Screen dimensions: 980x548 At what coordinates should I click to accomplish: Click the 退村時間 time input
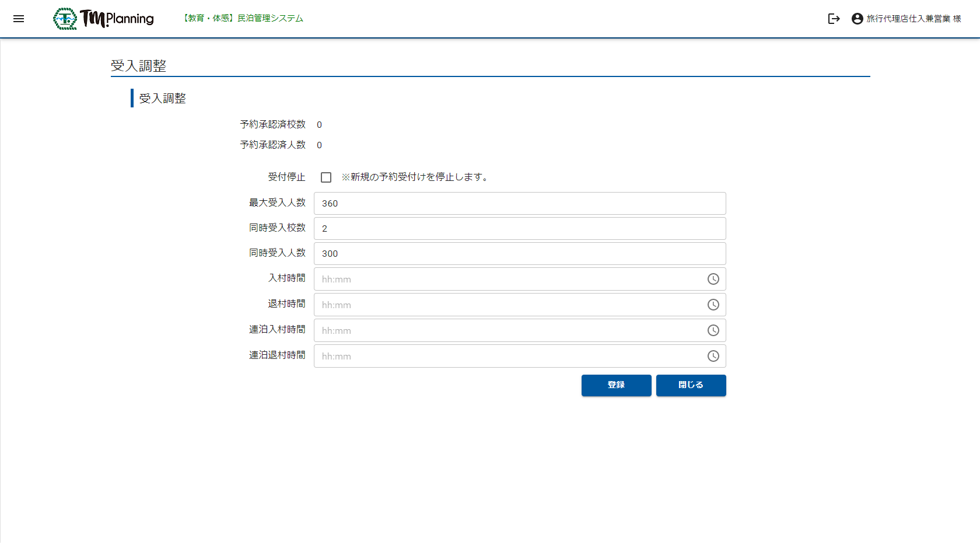click(508, 305)
